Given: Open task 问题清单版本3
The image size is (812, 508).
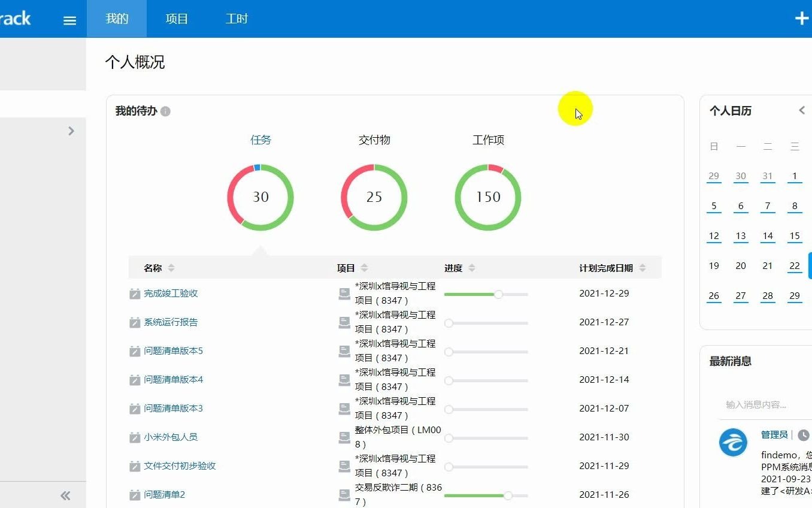Looking at the screenshot, I should pos(173,409).
